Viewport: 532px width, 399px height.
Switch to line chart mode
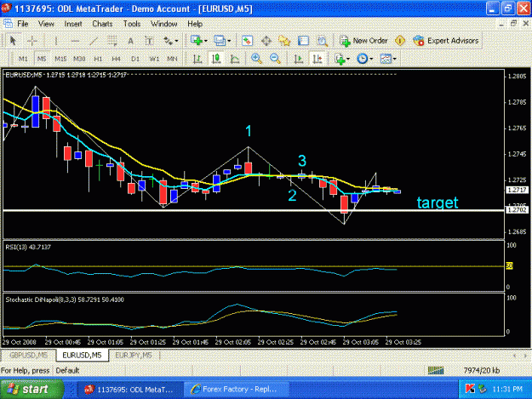tap(235, 59)
